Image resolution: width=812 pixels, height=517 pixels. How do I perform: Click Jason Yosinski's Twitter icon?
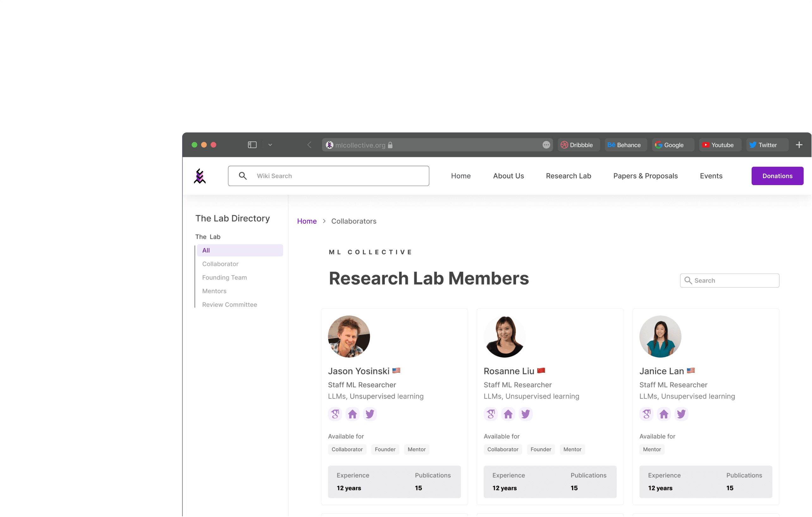pos(370,414)
